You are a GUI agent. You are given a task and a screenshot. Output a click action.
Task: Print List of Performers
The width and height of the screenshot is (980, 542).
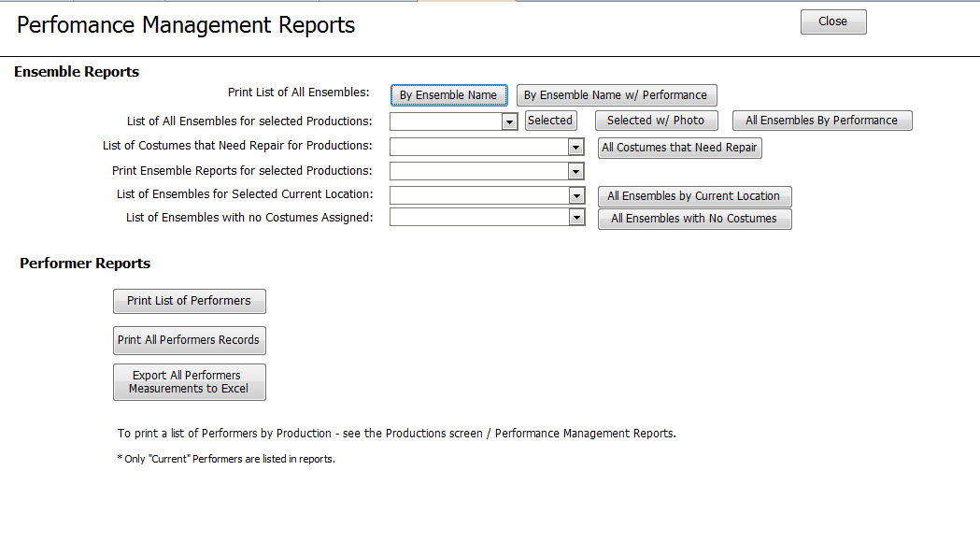tap(190, 301)
